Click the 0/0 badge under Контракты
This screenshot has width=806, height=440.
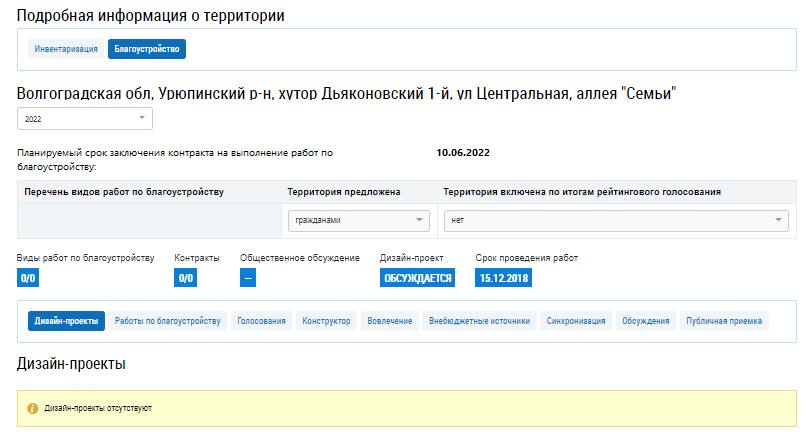[x=185, y=278]
